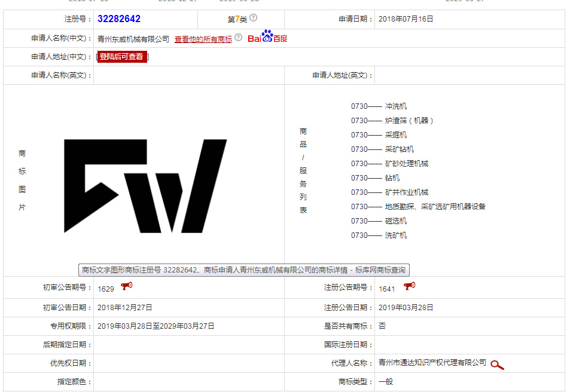Click the tooltip bar describing trademark 32282642
Image resolution: width=570 pixels, height=392 pixels.
click(246, 270)
